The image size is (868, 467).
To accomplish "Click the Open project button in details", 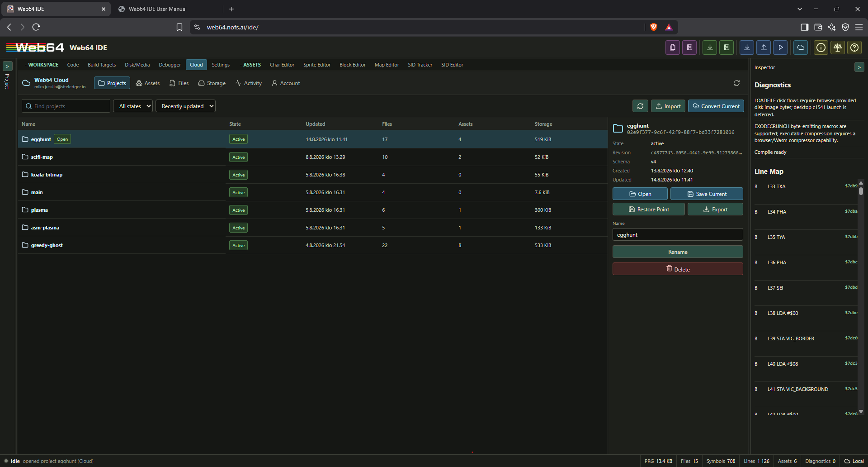I will click(x=640, y=194).
